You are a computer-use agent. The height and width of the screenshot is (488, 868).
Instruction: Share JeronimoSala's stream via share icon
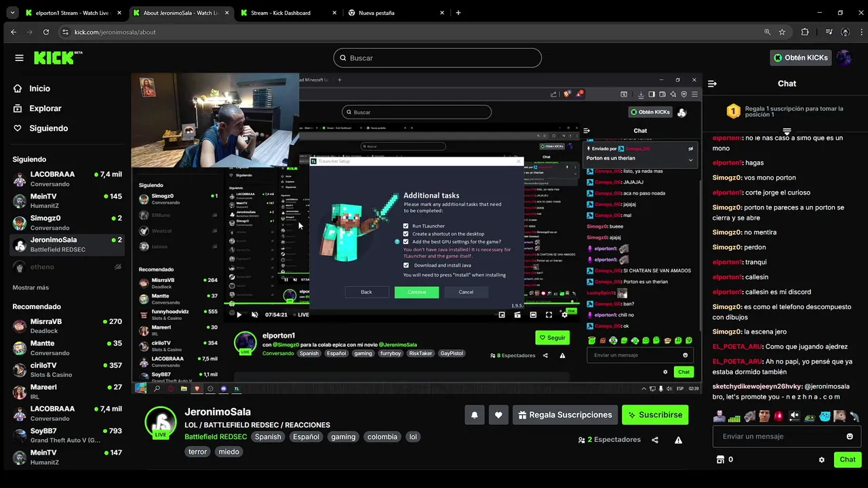[655, 440]
